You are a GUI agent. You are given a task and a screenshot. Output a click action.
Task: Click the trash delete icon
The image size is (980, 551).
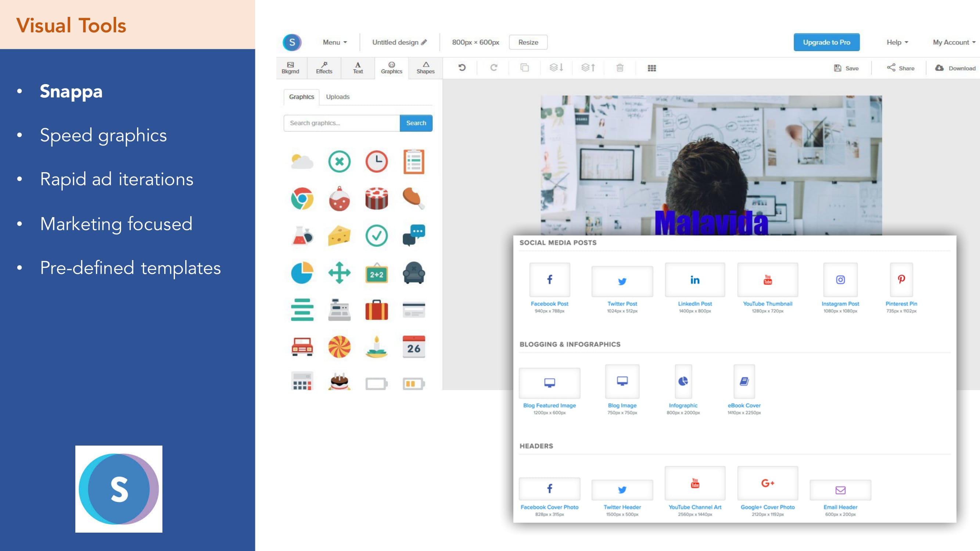(x=620, y=68)
